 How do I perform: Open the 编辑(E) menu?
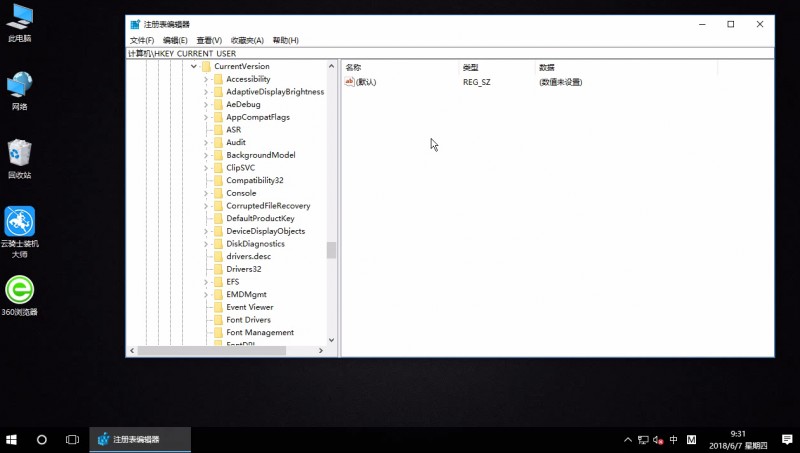[175, 40]
